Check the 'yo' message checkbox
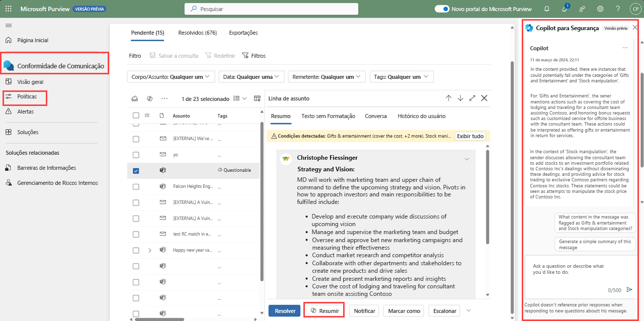 [136, 154]
